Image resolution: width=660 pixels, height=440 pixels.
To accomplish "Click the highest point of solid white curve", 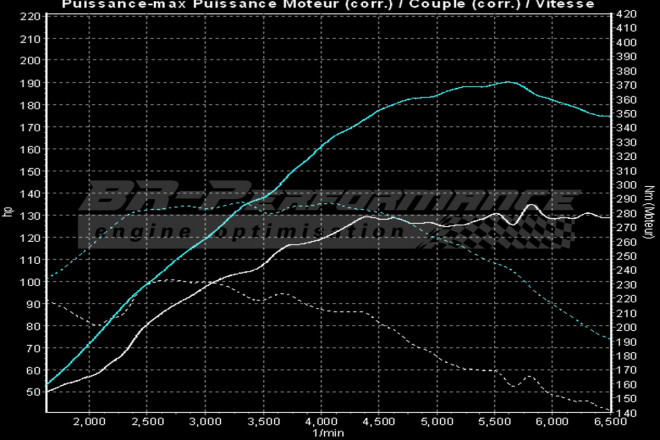I will pos(531,205).
